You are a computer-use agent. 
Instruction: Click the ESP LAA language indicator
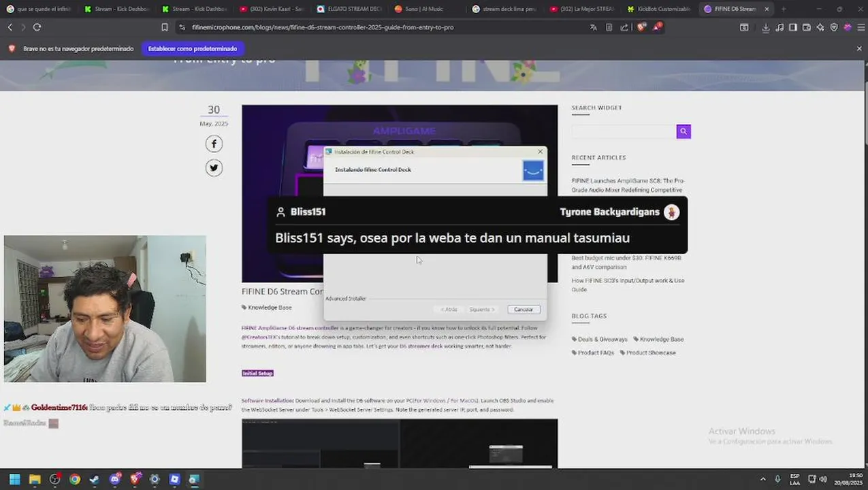(794, 479)
